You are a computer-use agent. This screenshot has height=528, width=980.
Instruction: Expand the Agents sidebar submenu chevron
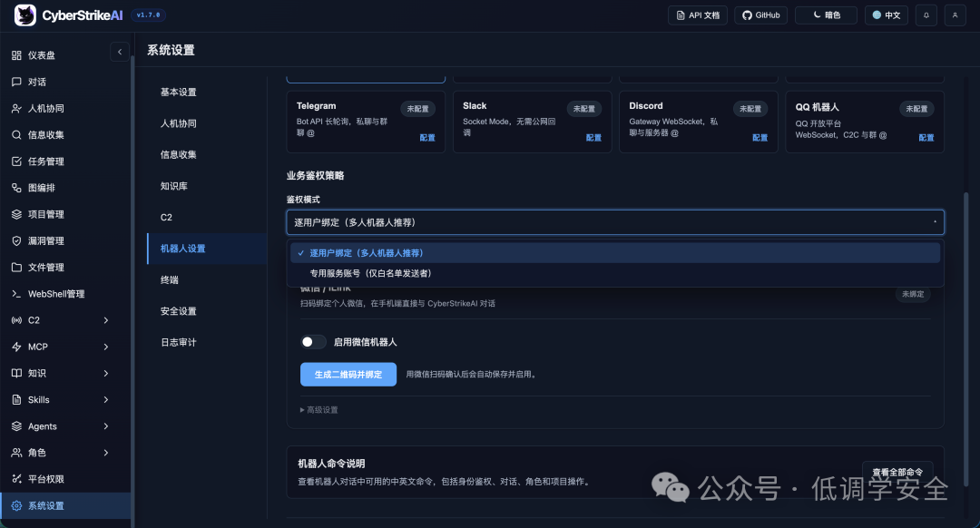105,426
